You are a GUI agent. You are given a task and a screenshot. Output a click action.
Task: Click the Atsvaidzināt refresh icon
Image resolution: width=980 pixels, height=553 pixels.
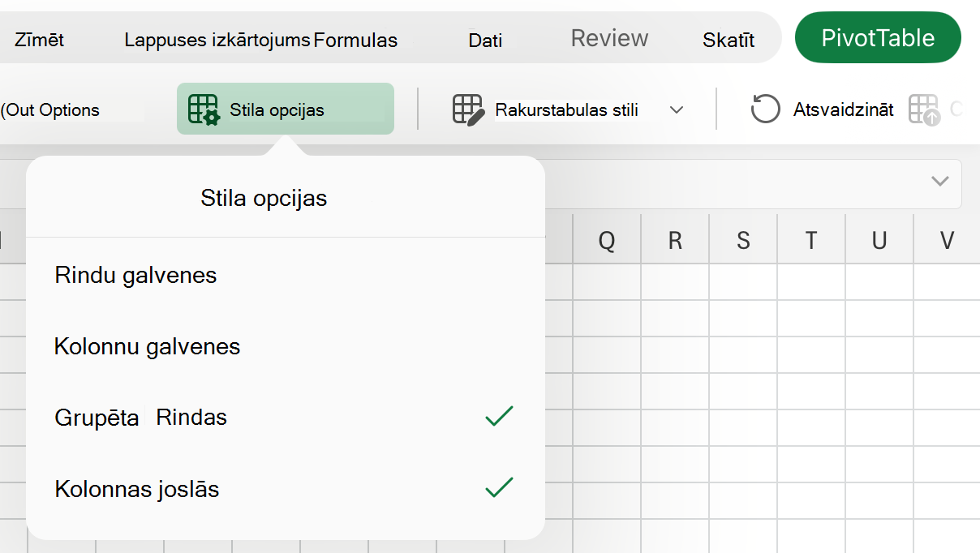click(x=765, y=109)
